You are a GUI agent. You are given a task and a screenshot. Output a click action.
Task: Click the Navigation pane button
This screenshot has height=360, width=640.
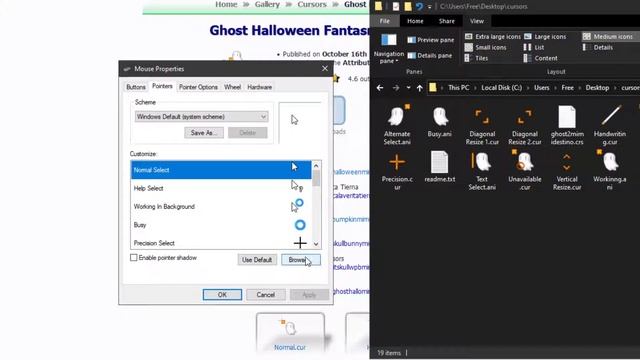point(389,48)
